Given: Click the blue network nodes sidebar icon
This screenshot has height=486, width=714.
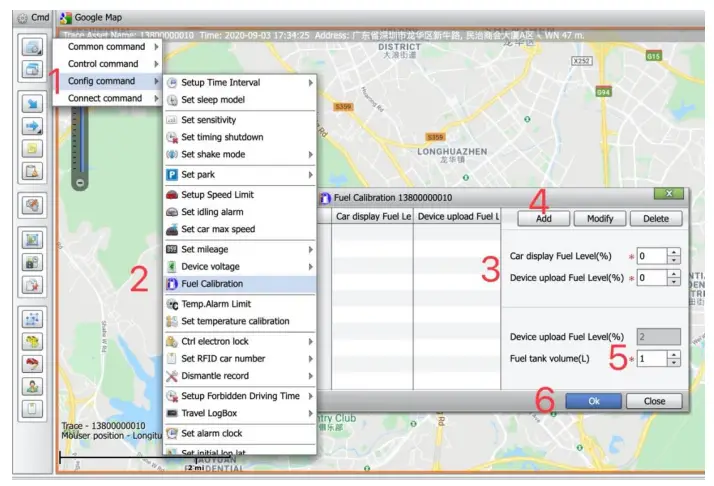Looking at the screenshot, I should point(32,319).
